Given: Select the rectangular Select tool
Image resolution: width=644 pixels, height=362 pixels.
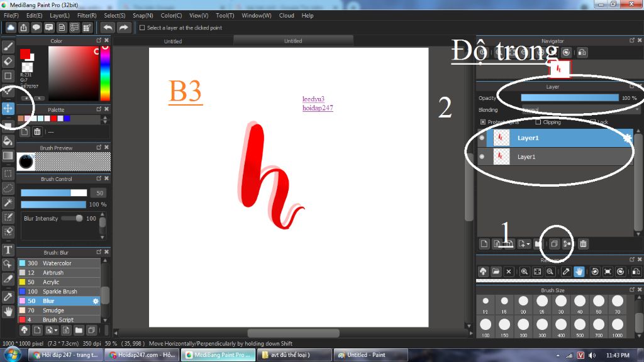Looking at the screenshot, I should 8,173.
